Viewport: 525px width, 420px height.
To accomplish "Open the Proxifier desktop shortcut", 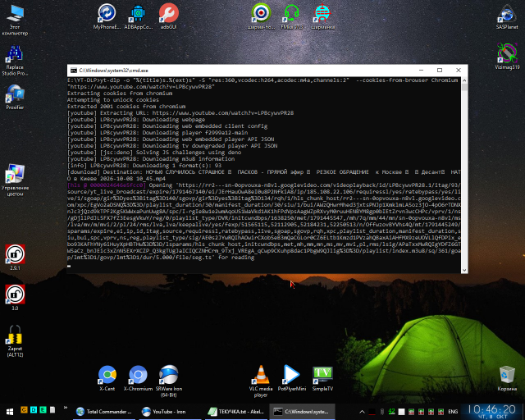I will click(15, 97).
